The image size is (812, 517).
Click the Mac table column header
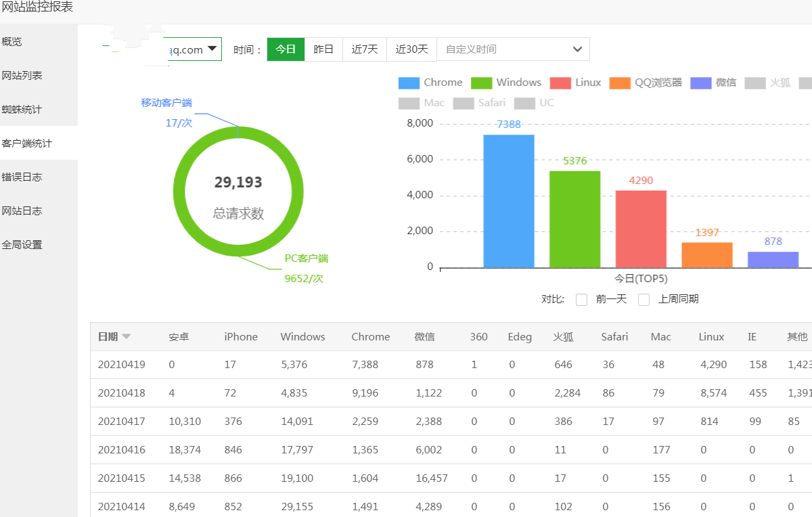pos(660,337)
